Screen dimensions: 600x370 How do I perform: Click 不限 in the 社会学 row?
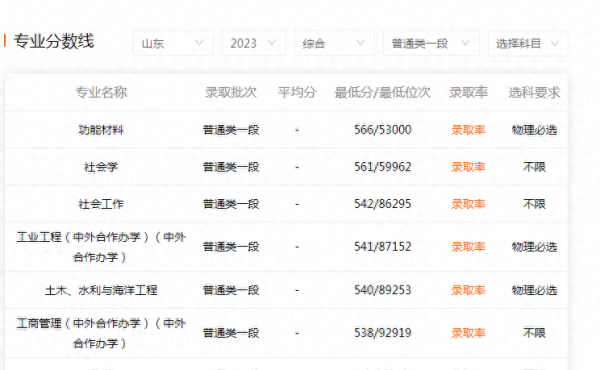[x=534, y=167]
